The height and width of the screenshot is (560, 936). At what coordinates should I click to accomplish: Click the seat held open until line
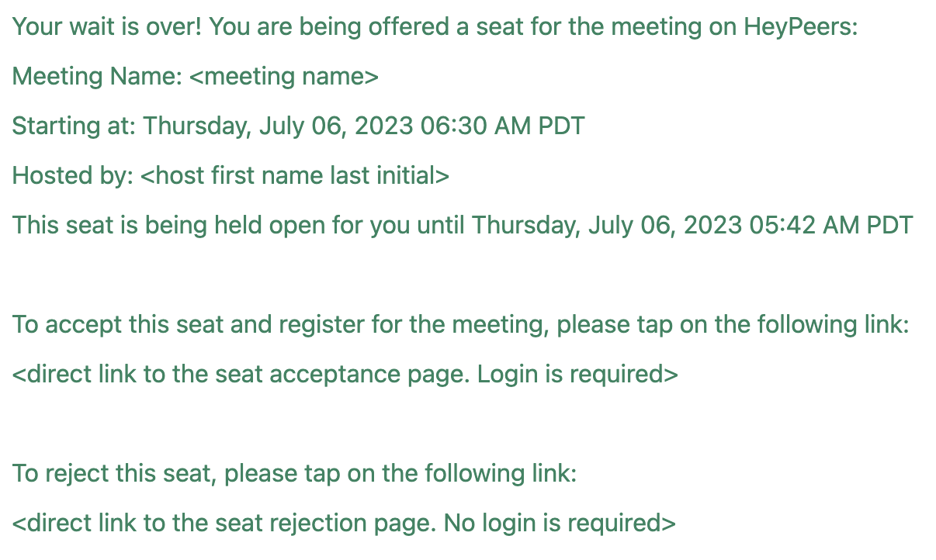[463, 225]
